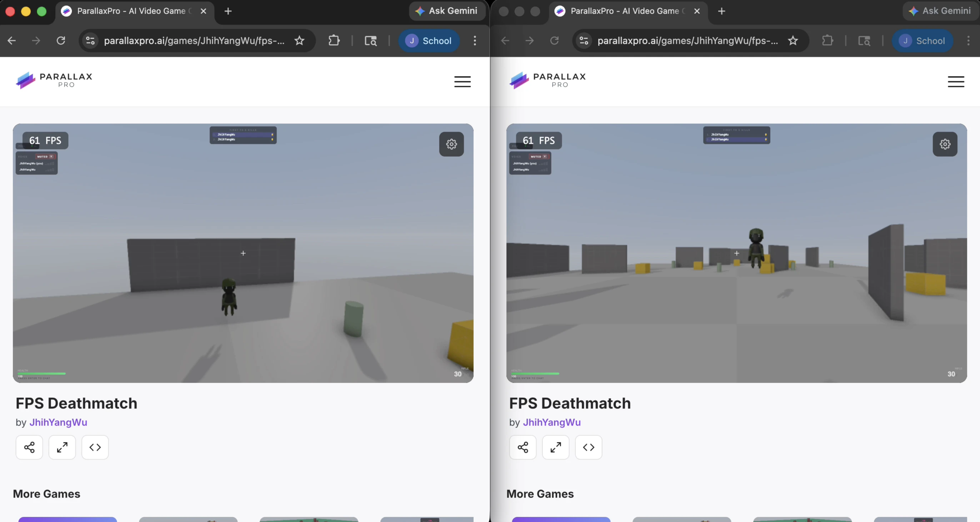Unmute voice in right game window
This screenshot has height=522, width=980.
[538, 157]
